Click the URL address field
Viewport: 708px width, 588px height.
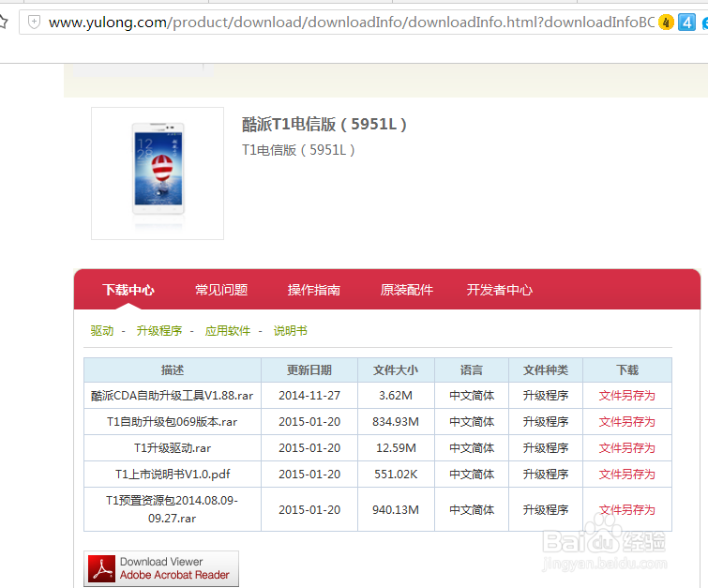tap(352, 22)
